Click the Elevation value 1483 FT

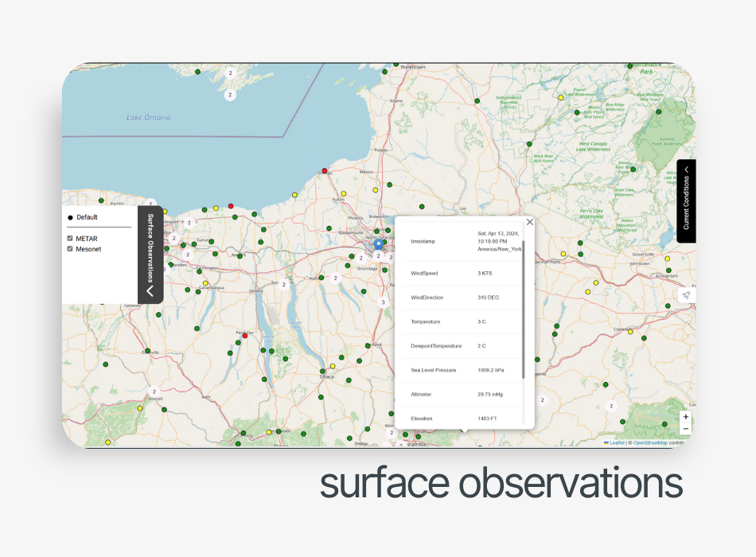tap(487, 418)
